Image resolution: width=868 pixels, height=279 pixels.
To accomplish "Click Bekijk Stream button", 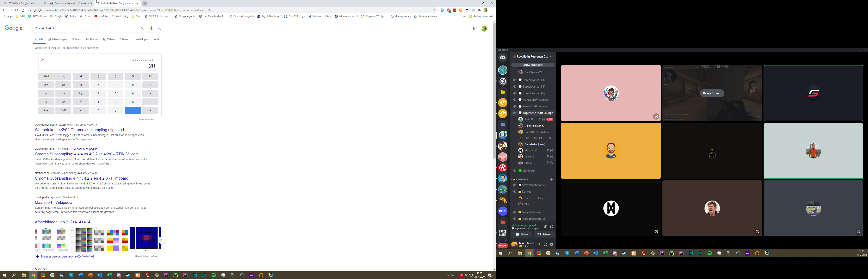I will (x=712, y=93).
